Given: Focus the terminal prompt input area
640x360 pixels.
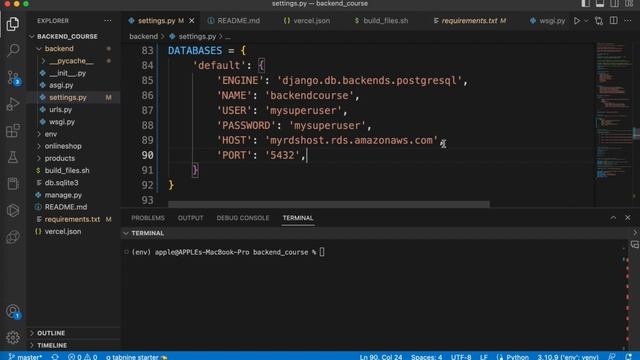Looking at the screenshot, I should [322, 252].
